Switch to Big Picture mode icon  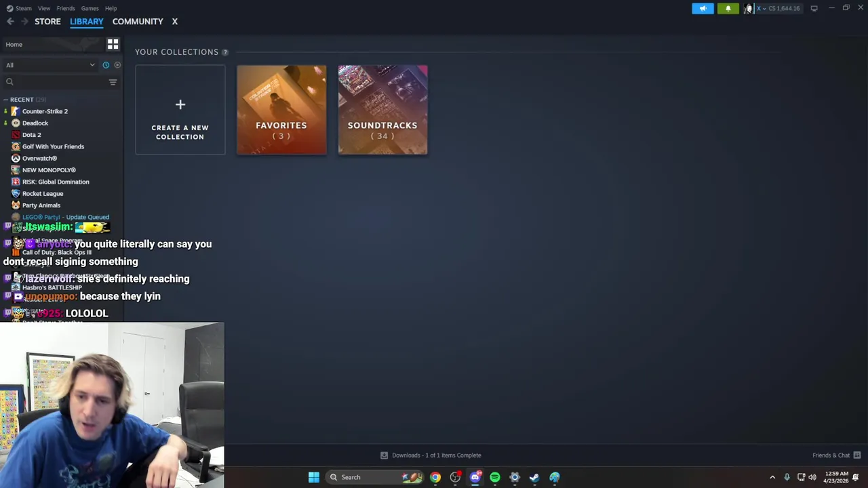click(814, 8)
